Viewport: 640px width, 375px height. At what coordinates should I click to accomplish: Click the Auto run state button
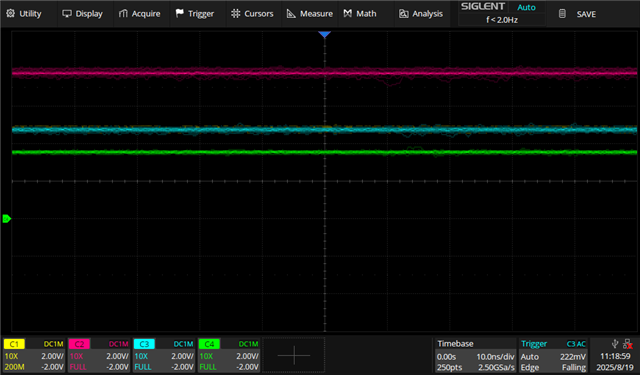pos(526,7)
